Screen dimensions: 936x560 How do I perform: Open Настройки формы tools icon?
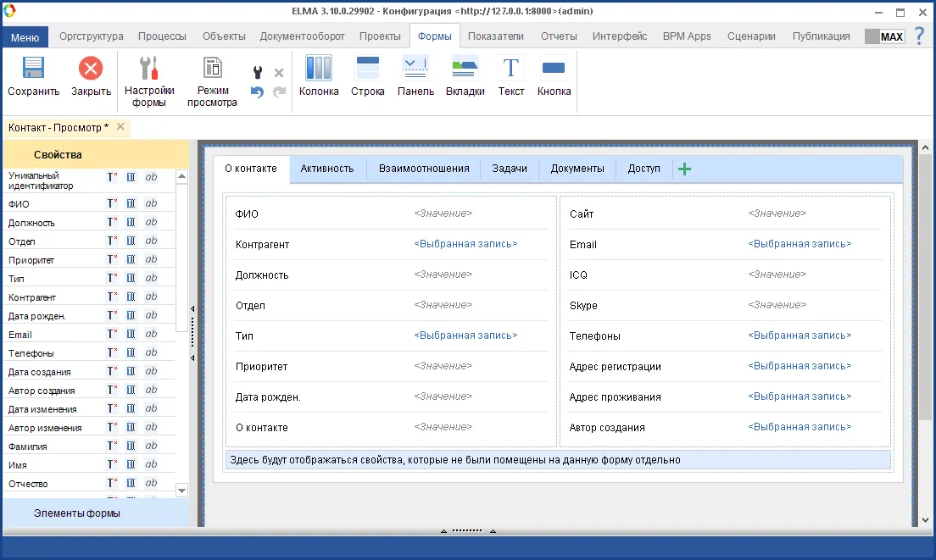(x=149, y=69)
